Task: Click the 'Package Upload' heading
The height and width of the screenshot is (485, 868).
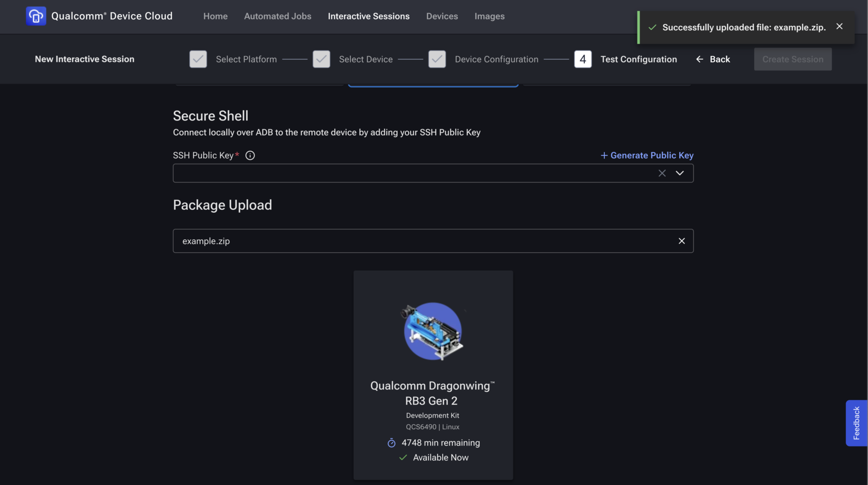Action: pos(222,205)
